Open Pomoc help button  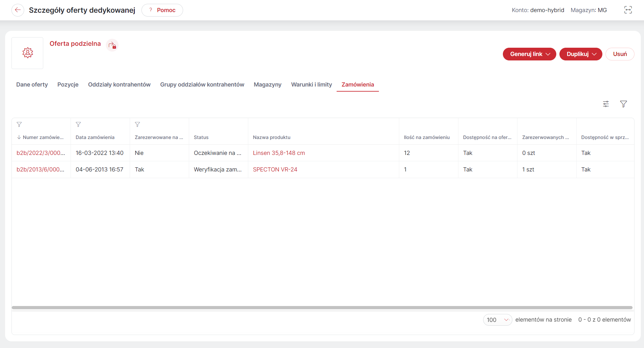pyautogui.click(x=162, y=10)
